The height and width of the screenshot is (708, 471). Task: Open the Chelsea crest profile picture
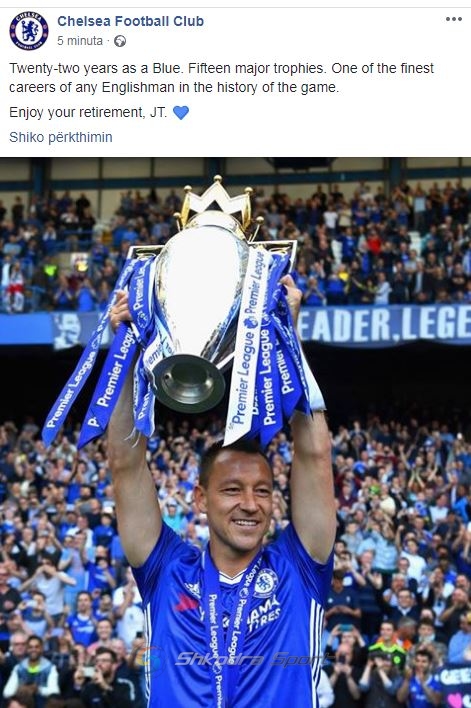(28, 31)
